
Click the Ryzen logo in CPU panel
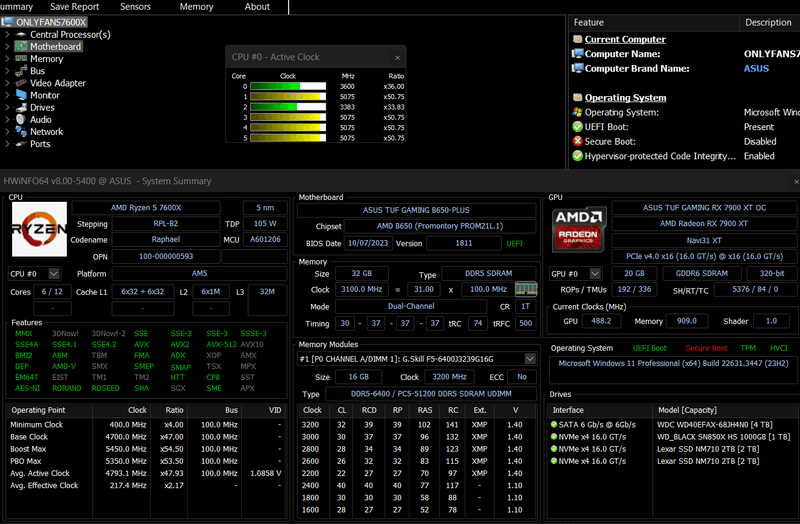pos(39,229)
